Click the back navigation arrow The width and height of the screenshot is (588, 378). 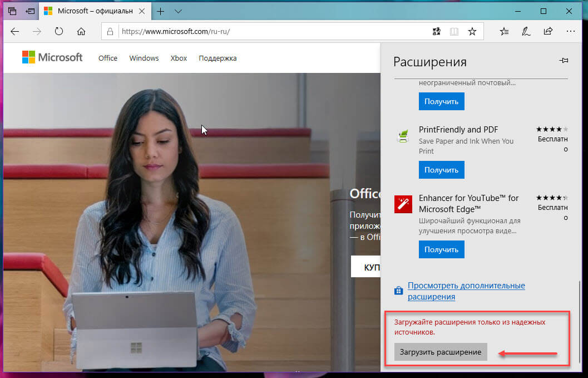pos(14,32)
